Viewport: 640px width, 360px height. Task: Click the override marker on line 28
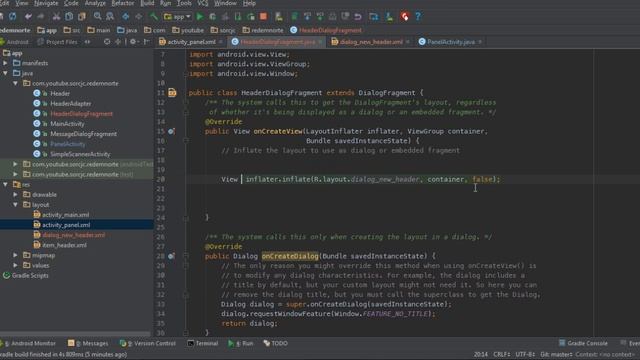click(x=171, y=256)
